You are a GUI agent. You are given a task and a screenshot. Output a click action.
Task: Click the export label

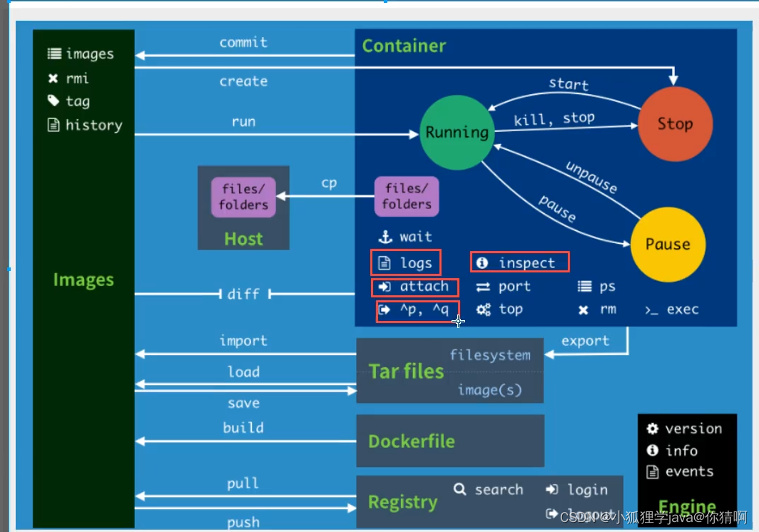[x=585, y=342]
